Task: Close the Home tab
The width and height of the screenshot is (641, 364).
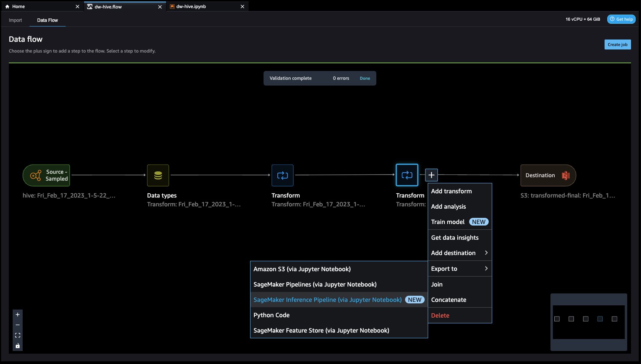Action: point(77,7)
